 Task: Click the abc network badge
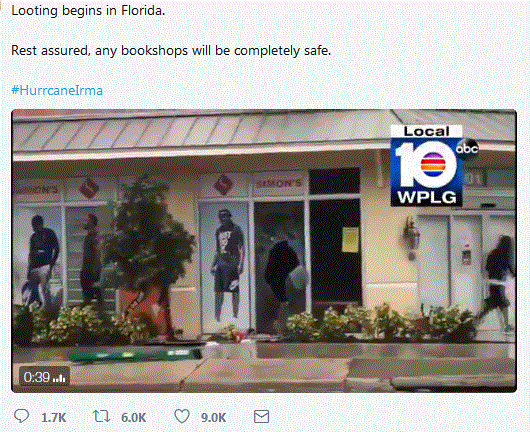pos(467,148)
